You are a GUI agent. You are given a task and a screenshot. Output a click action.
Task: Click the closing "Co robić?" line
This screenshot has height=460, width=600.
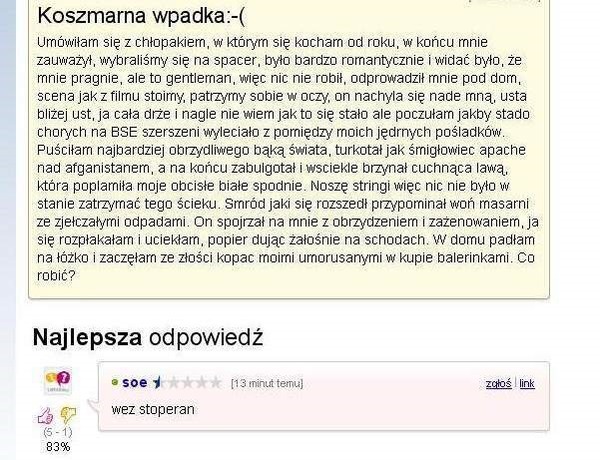(56, 275)
